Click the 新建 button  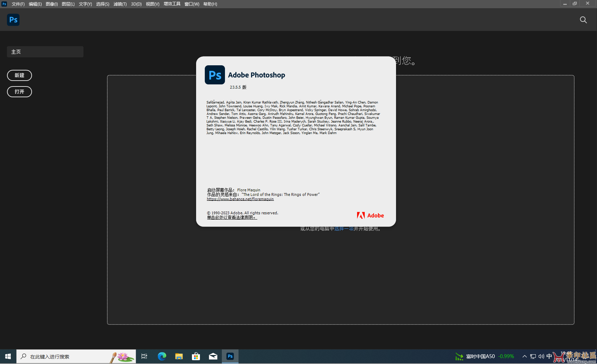click(19, 75)
